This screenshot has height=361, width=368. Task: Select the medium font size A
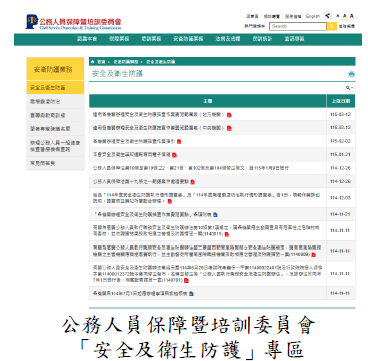[345, 16]
